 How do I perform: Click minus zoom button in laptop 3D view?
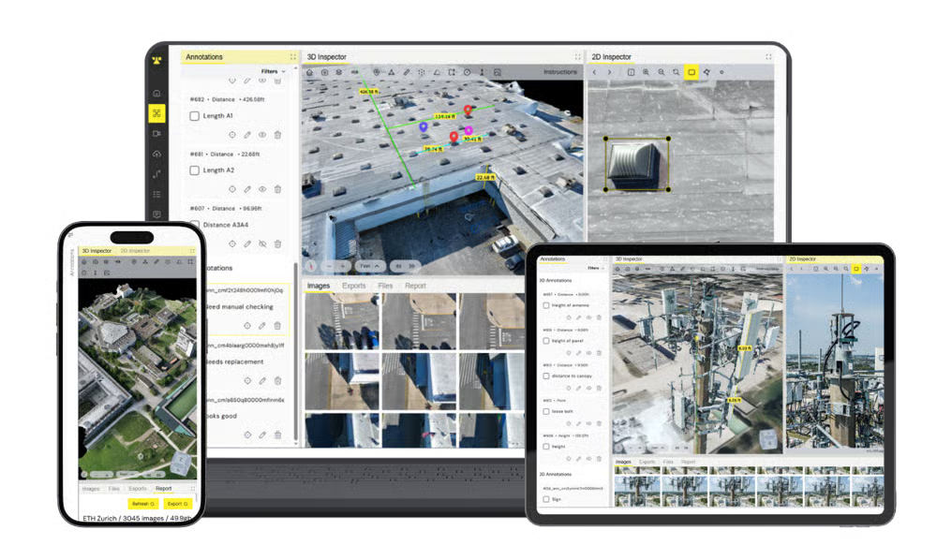pyautogui.click(x=329, y=266)
